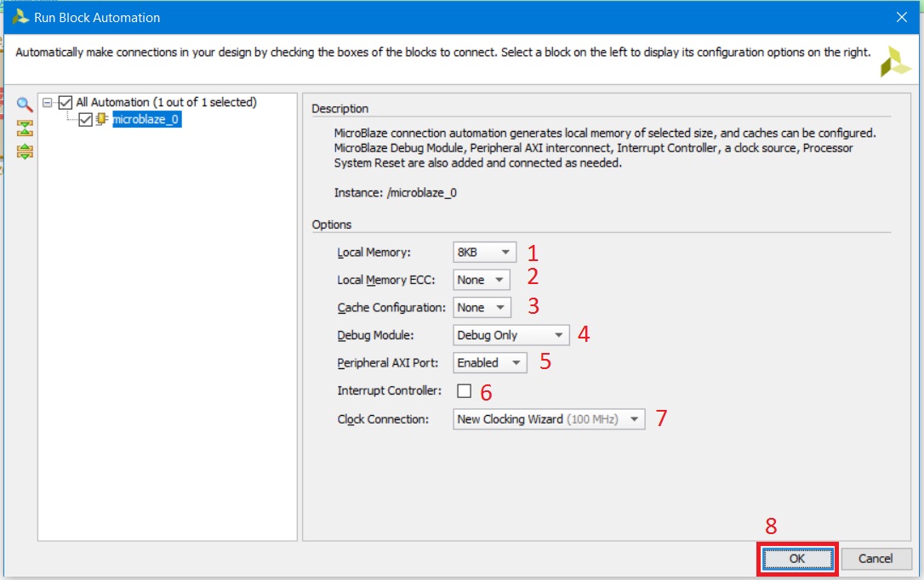The image size is (924, 580).
Task: Open the Local Memory ECC dropdown
Action: tap(481, 280)
